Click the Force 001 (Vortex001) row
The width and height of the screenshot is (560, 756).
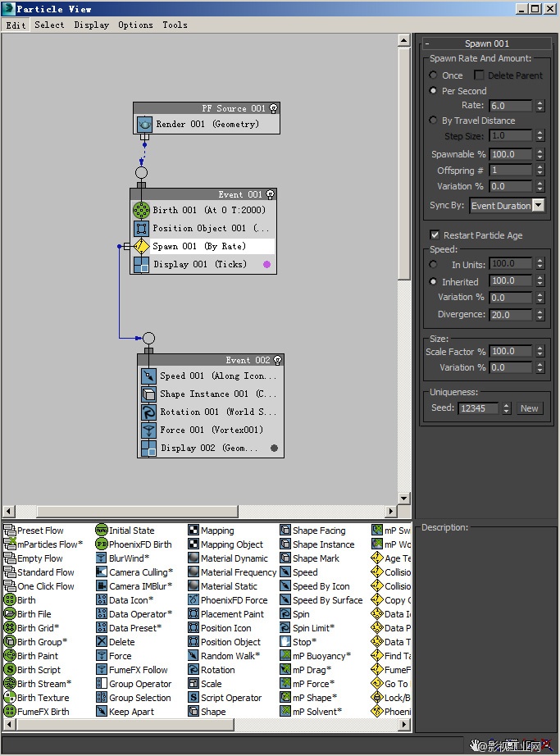point(211,430)
